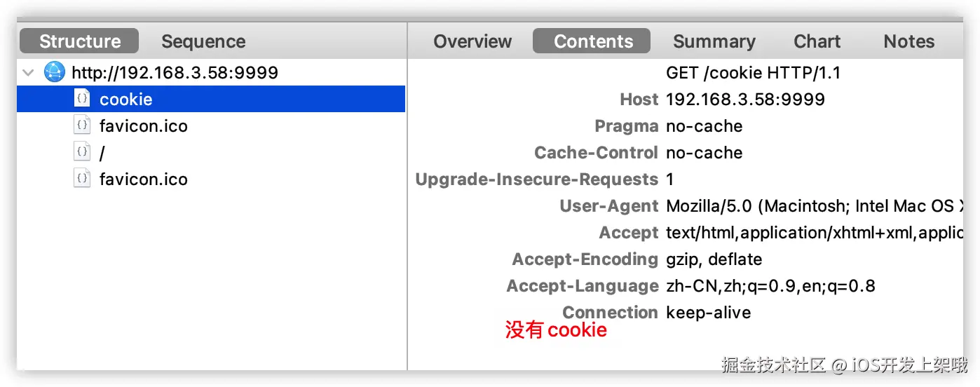Viewport: 980px width, 387px height.
Task: Select the Contents tab
Action: [x=592, y=41]
